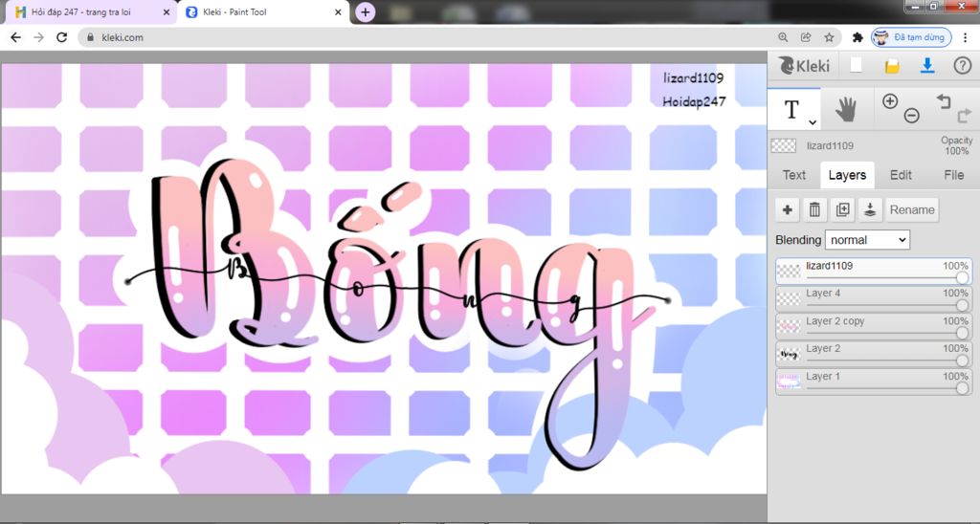The width and height of the screenshot is (980, 524).
Task: Click Layer 1 thumbnail
Action: 789,382
